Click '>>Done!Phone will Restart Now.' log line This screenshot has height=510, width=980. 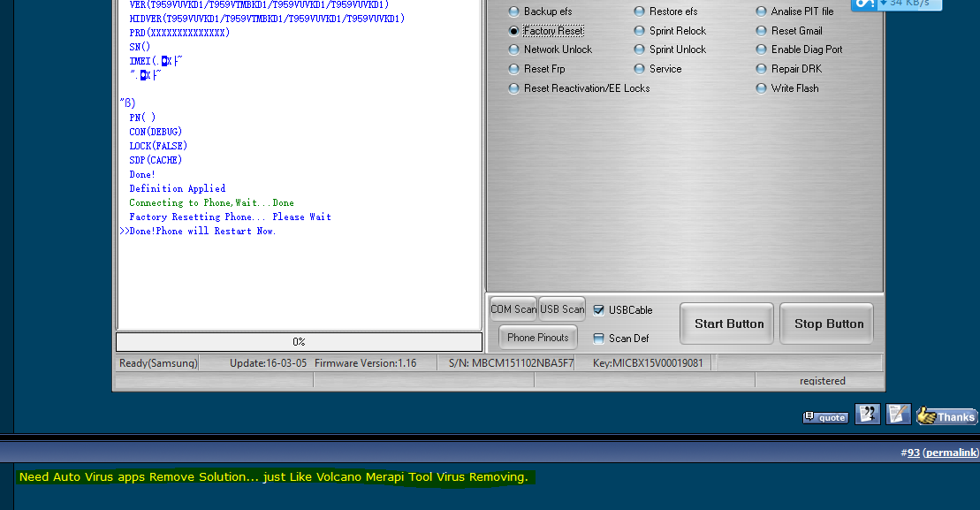197,231
